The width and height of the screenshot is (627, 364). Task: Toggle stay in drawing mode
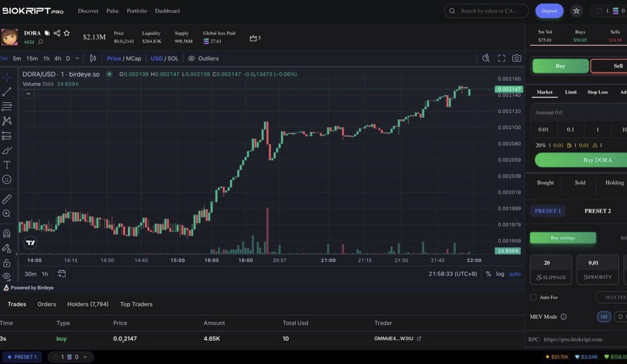click(x=7, y=248)
